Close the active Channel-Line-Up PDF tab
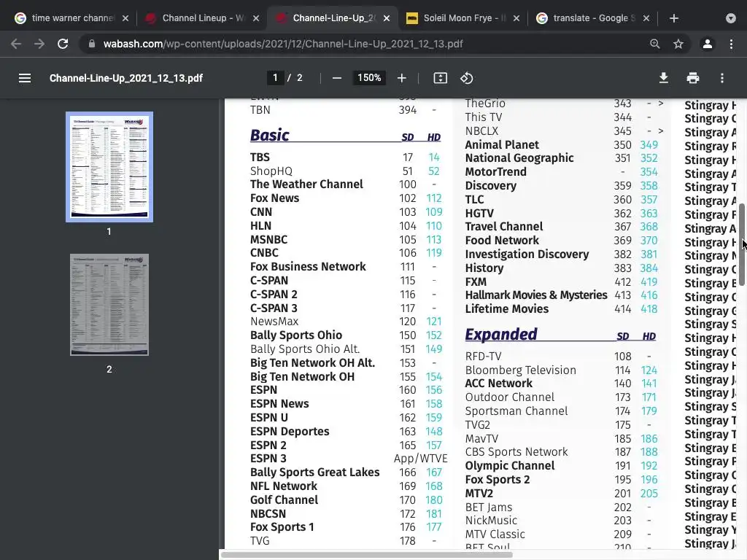Image resolution: width=747 pixels, height=560 pixels. coord(387,18)
